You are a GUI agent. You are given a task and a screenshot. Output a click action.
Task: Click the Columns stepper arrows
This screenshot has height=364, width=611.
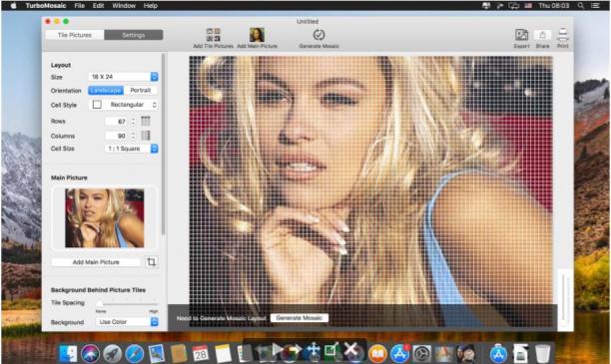tap(133, 136)
